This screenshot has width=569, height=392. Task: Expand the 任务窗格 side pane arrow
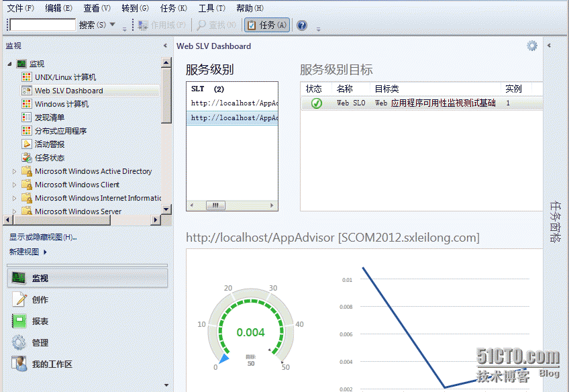click(549, 46)
